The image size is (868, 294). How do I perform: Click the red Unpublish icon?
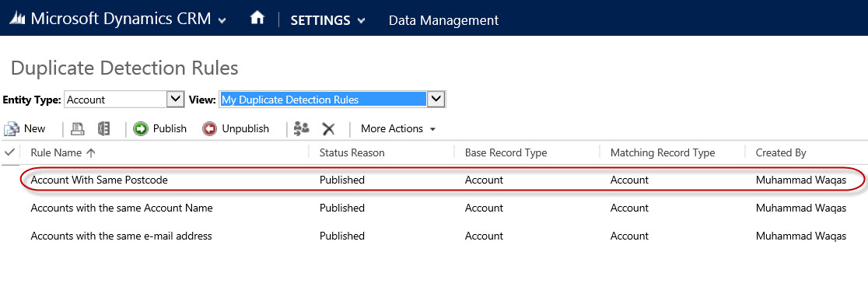tap(209, 129)
